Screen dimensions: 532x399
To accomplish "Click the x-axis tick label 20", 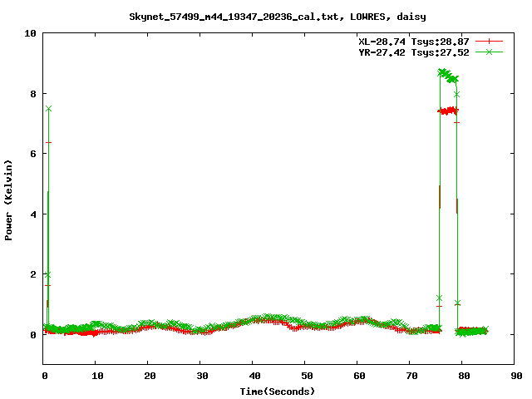I will 150,376.
